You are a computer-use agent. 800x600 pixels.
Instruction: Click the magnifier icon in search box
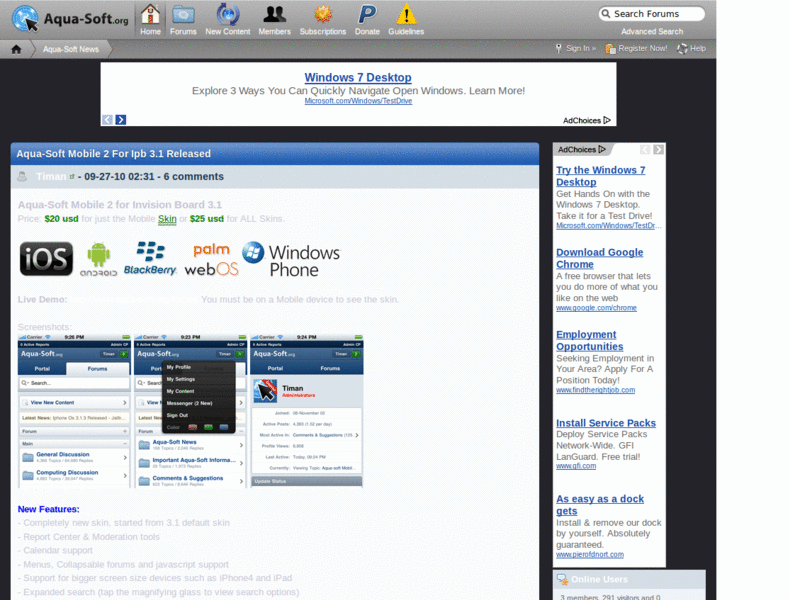[606, 14]
